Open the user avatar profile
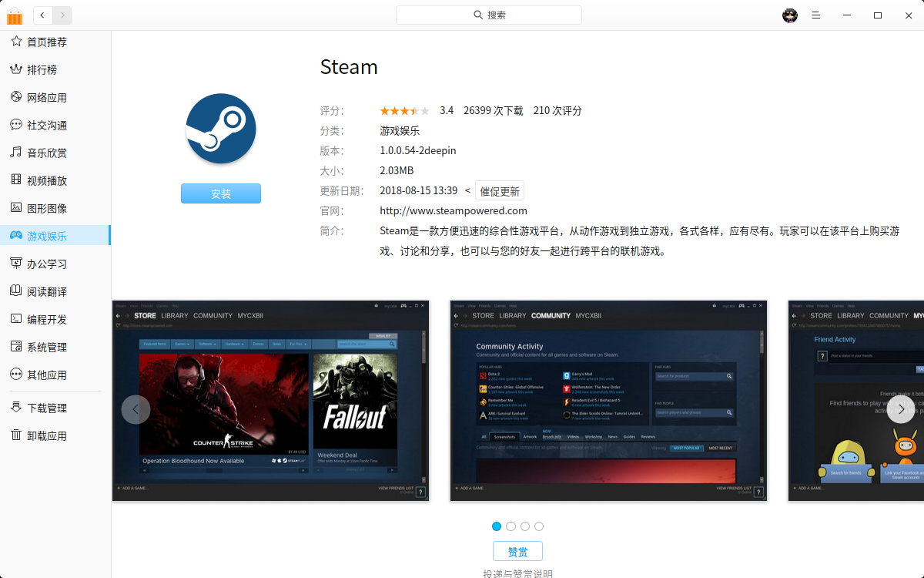Screen dimensions: 924x578 [x=790, y=15]
